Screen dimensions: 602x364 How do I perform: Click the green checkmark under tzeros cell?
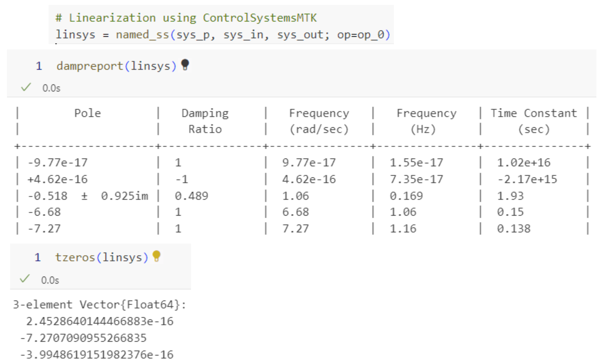click(x=25, y=279)
